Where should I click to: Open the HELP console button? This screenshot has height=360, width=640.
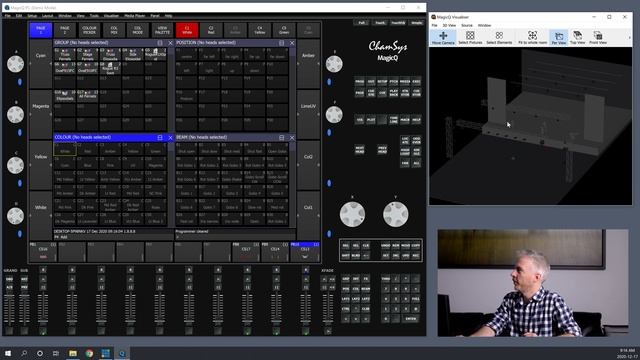416,120
